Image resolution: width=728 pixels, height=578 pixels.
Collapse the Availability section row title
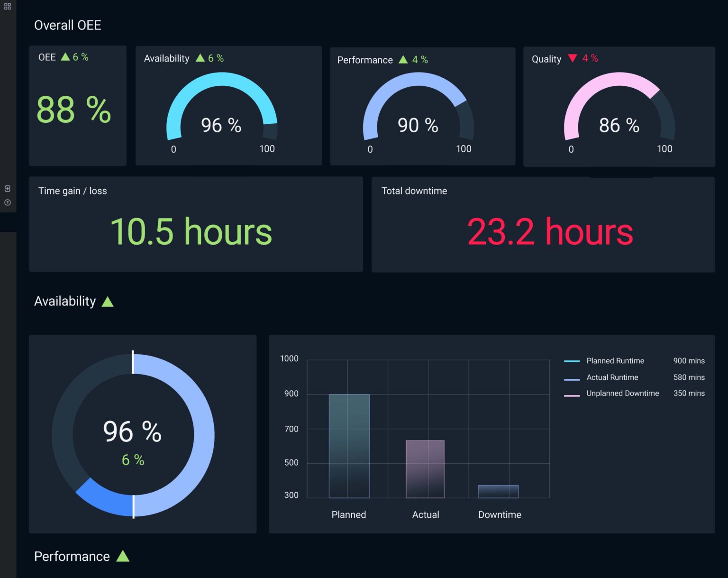[65, 301]
